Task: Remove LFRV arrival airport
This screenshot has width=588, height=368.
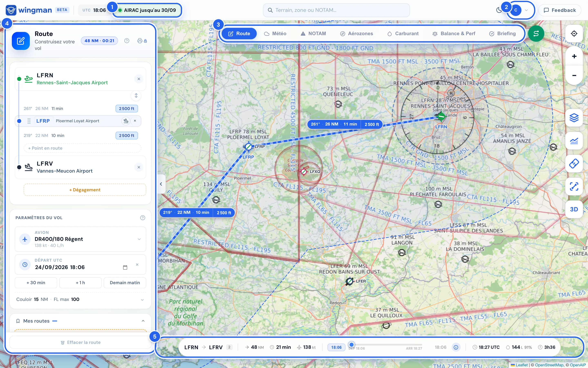Action: click(x=139, y=167)
